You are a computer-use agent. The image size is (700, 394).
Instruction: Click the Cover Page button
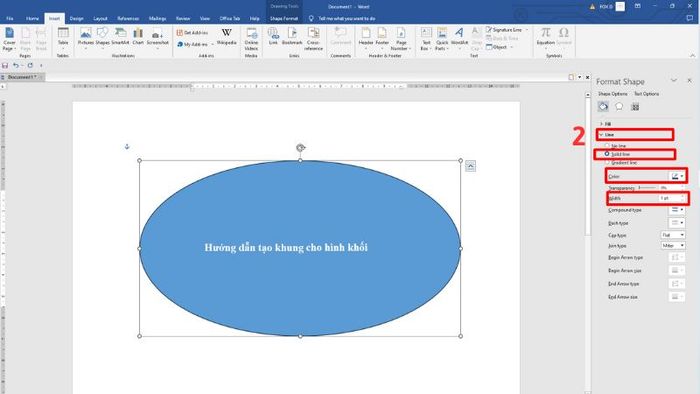tap(9, 38)
